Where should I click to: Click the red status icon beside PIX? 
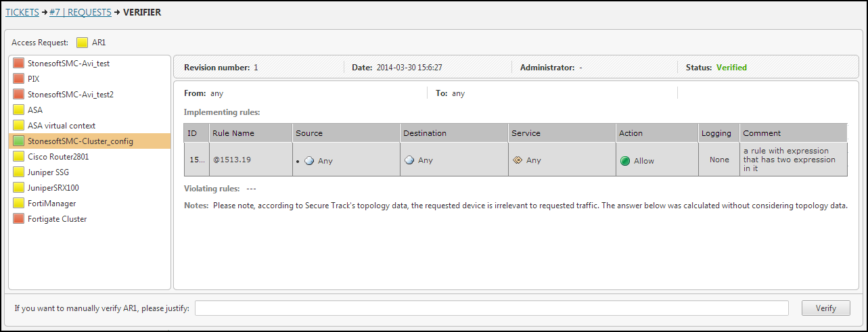(18, 79)
